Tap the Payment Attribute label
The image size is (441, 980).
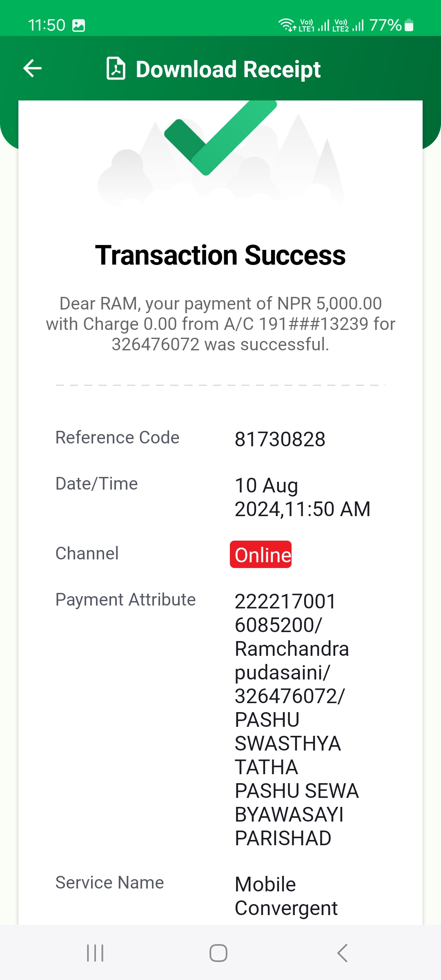125,600
